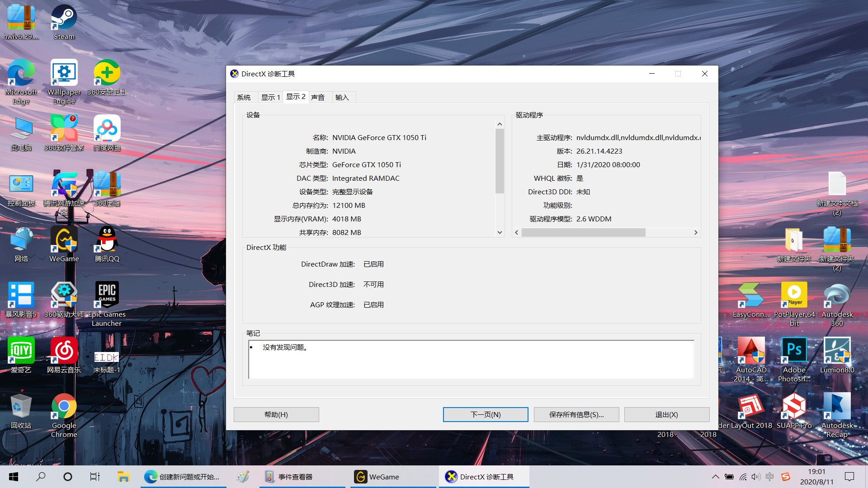Open the notification center icon
Screen dimensions: 868x488
point(849,477)
